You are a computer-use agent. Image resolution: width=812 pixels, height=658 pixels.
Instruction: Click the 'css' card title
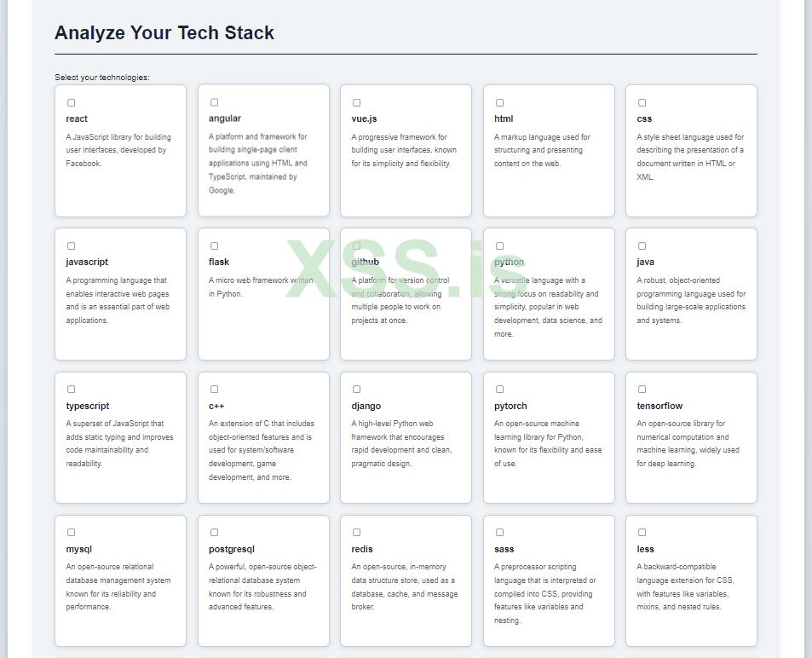(x=644, y=118)
